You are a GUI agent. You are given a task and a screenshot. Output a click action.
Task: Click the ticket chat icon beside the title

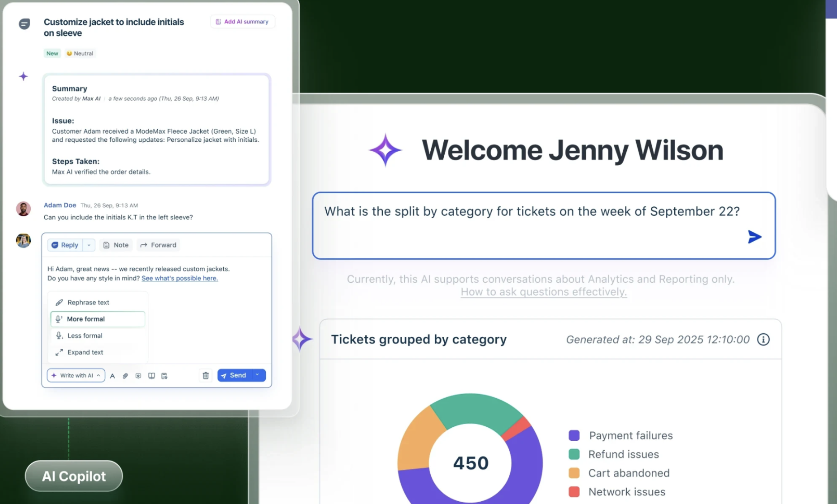pyautogui.click(x=24, y=24)
